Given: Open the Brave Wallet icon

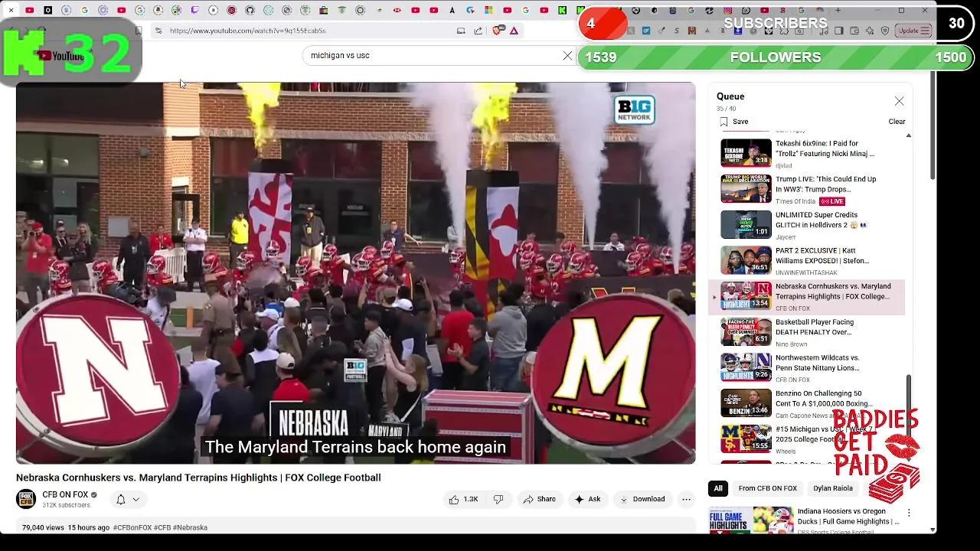Looking at the screenshot, I should tap(854, 31).
